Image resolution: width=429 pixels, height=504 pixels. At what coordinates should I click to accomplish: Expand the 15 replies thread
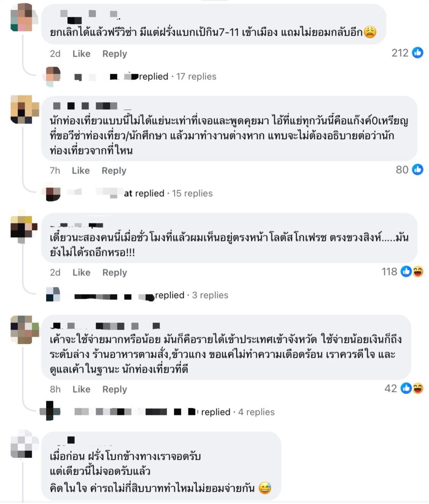(x=192, y=193)
